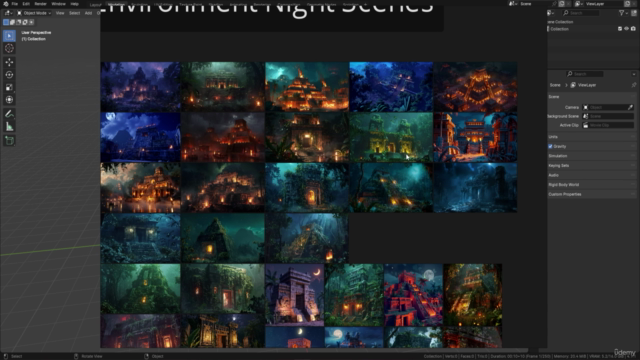The image size is (640, 360).
Task: Click the render camera icon on Collection row
Action: (x=633, y=29)
